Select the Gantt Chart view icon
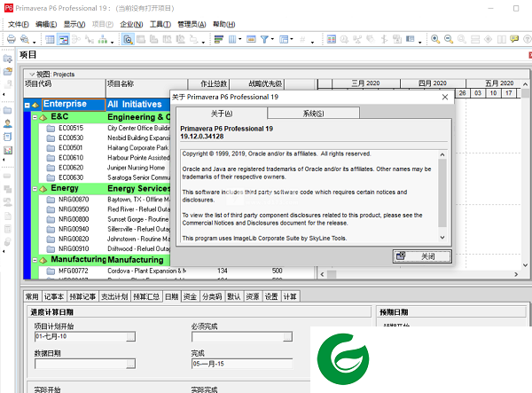Screen dimensions: 532x393 (x=64, y=39)
